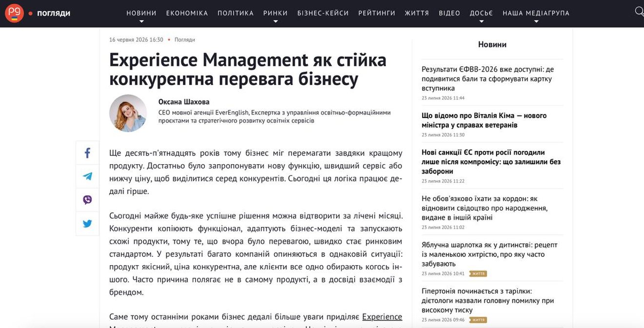
Task: Follow the Experience Management inline link
Action: pyautogui.click(x=382, y=317)
